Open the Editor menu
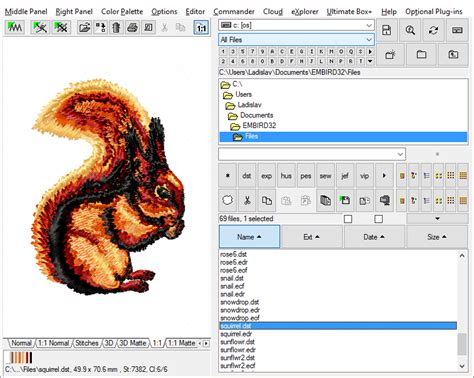The height and width of the screenshot is (378, 474). (x=195, y=12)
